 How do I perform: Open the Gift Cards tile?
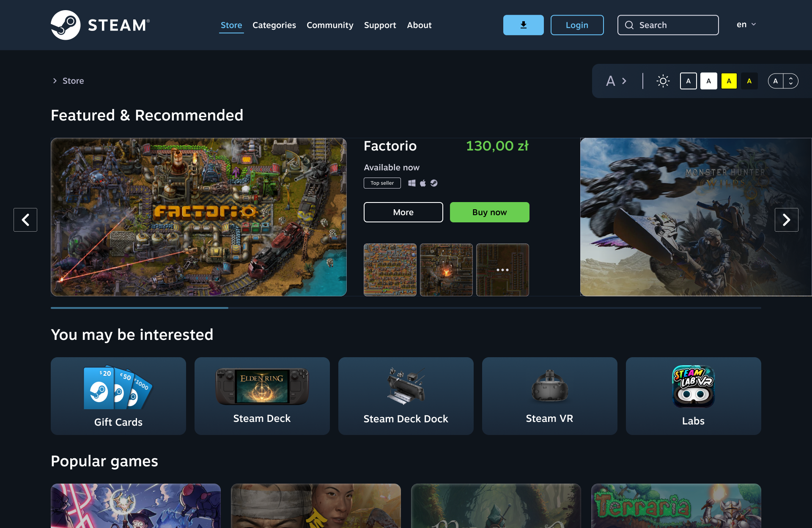(x=118, y=396)
